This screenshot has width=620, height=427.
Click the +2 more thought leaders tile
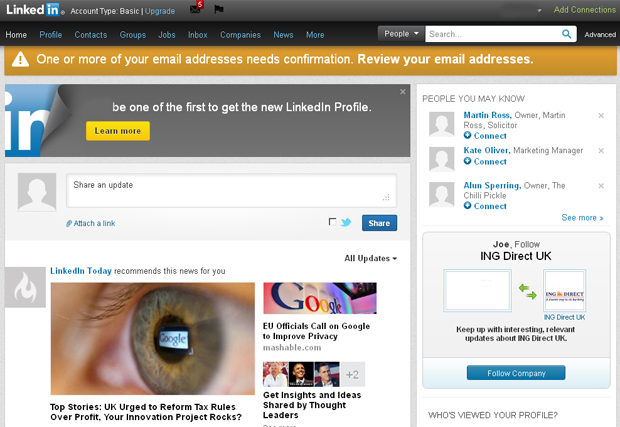(x=352, y=374)
